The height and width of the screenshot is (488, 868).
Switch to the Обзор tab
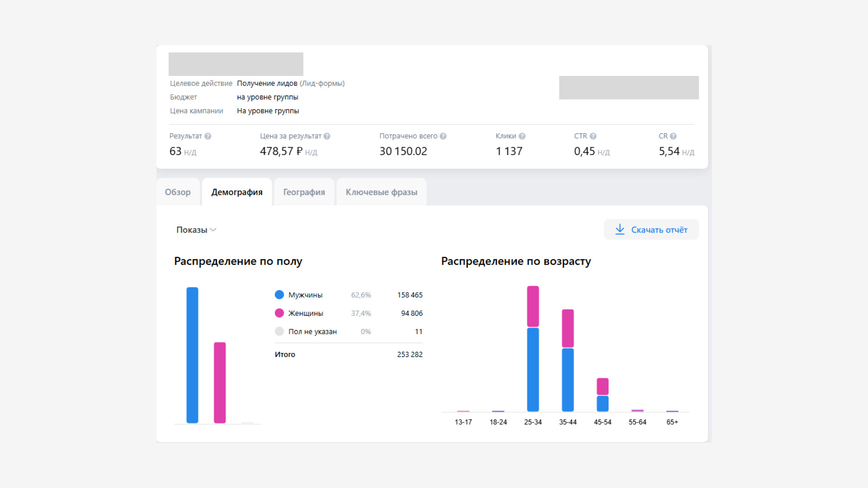pyautogui.click(x=178, y=192)
